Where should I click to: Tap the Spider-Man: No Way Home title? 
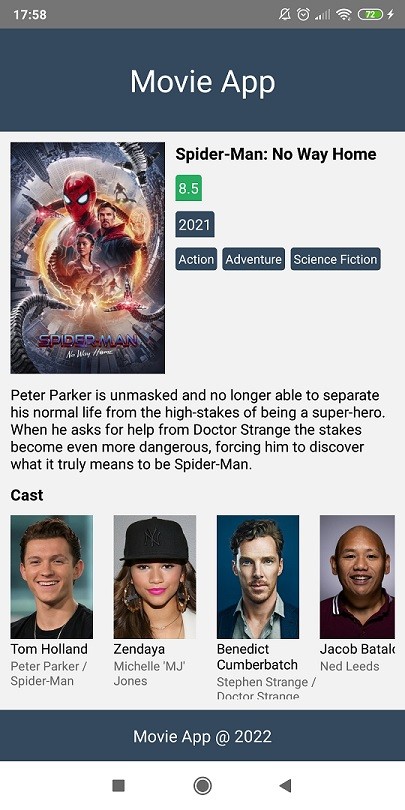[276, 154]
